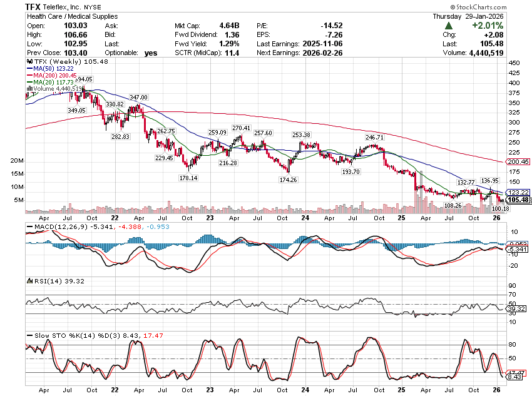Click the 246.71 high price label

pyautogui.click(x=374, y=137)
